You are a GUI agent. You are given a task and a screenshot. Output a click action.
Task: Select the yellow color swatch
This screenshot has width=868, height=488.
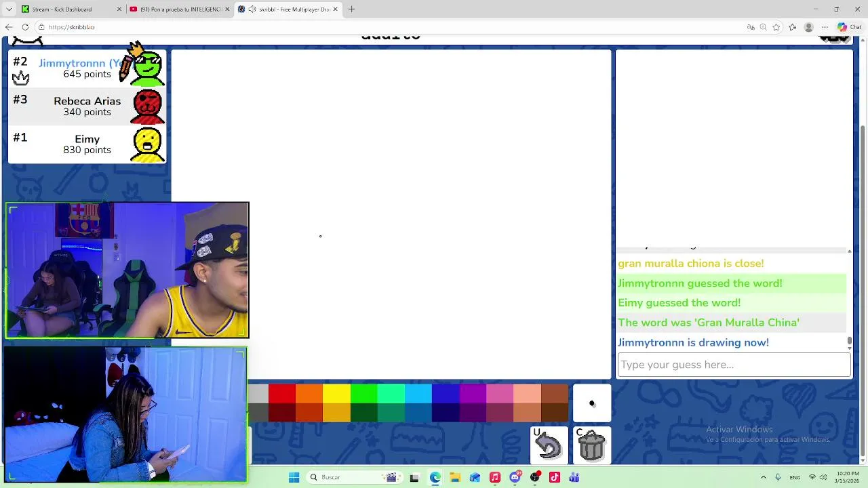(336, 394)
